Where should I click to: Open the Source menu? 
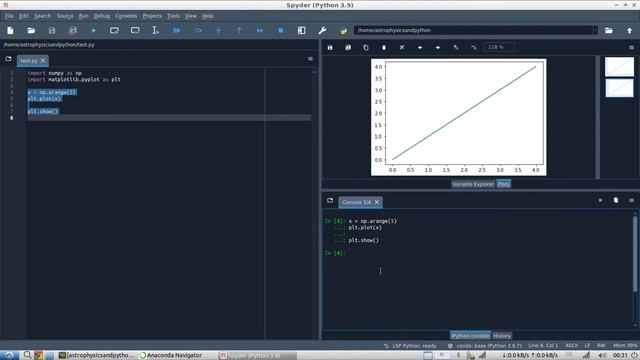pyautogui.click(x=65, y=16)
